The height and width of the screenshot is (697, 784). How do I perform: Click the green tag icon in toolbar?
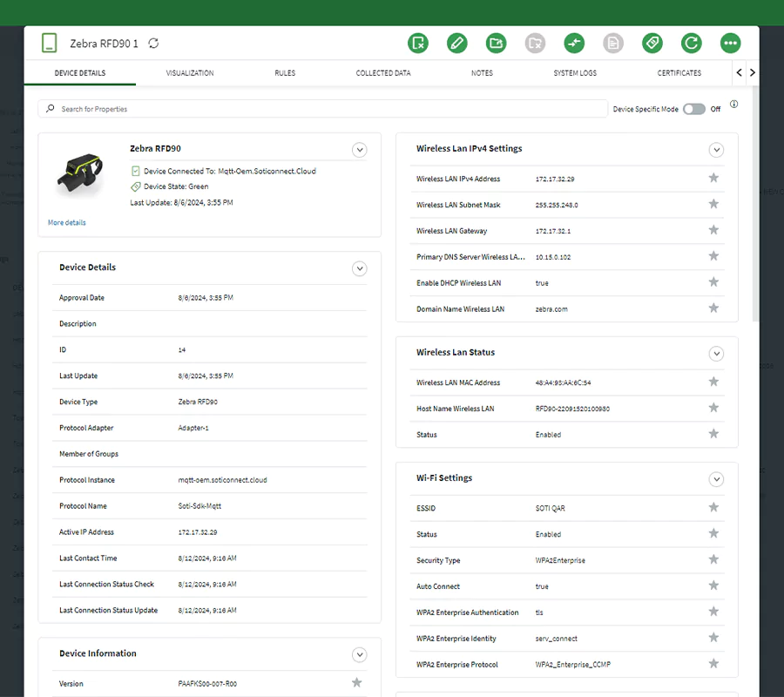tap(652, 43)
